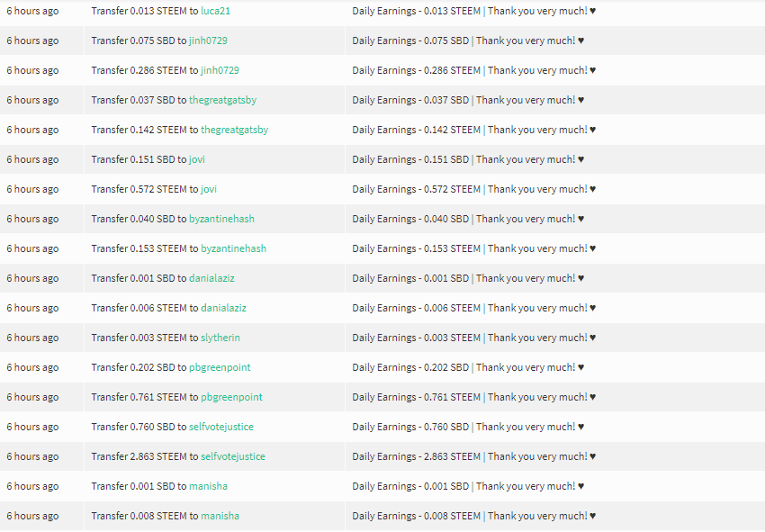The width and height of the screenshot is (765, 532).
Task: Open danialaziz link in 0.006 STEEM transfer
Action: 223,308
